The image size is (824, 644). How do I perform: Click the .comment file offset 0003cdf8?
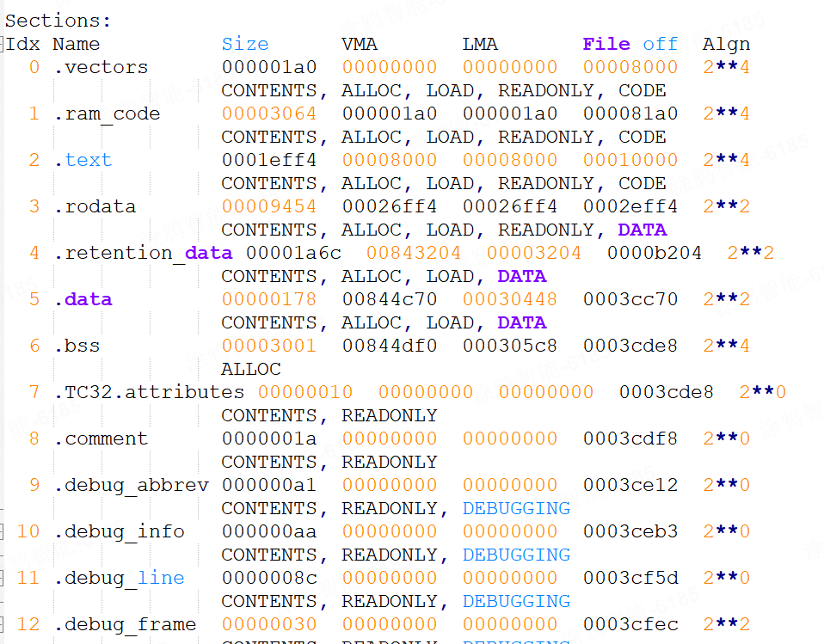click(630, 439)
